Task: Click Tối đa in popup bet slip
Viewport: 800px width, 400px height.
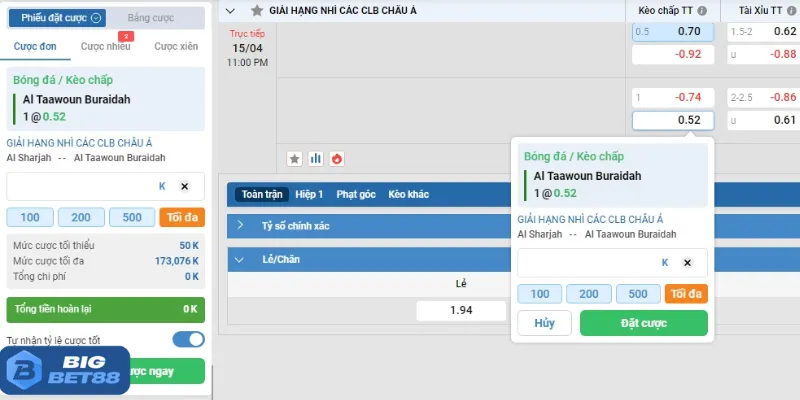Action: tap(686, 294)
